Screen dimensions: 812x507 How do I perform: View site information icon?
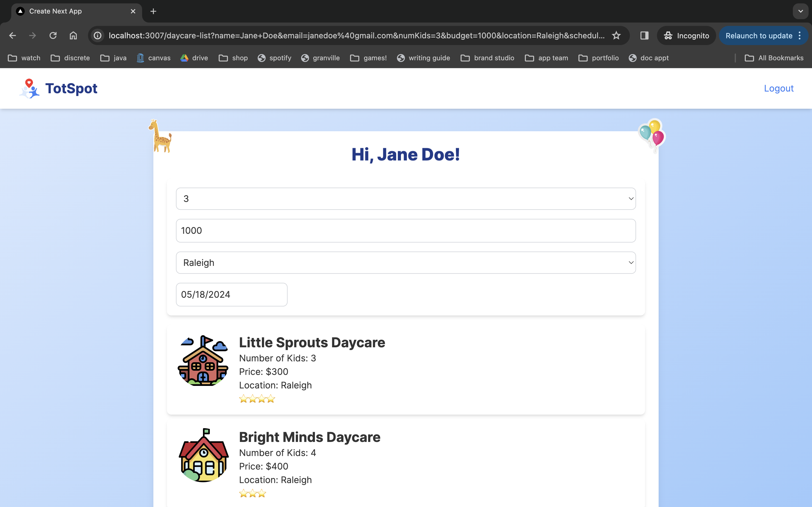pos(98,35)
